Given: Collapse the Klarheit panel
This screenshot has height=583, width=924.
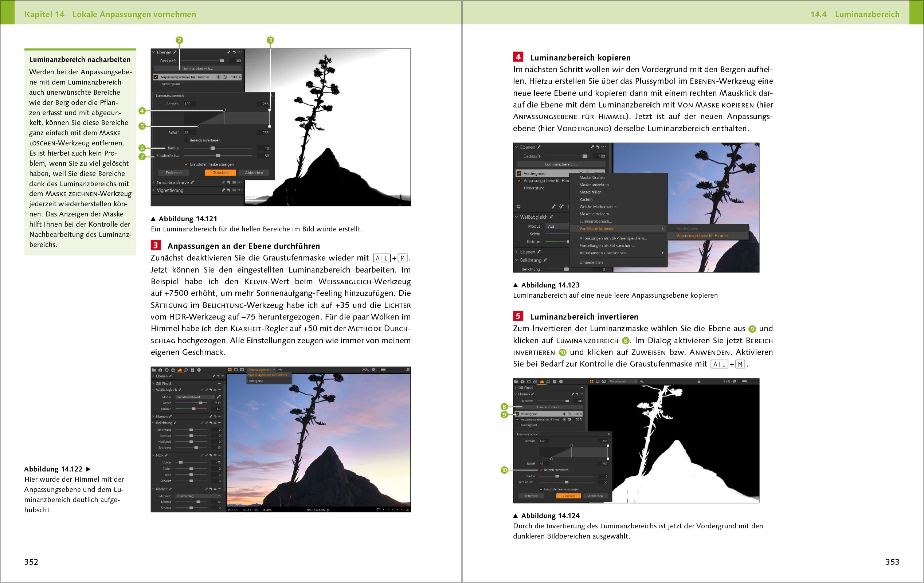Looking at the screenshot, I should [153, 489].
